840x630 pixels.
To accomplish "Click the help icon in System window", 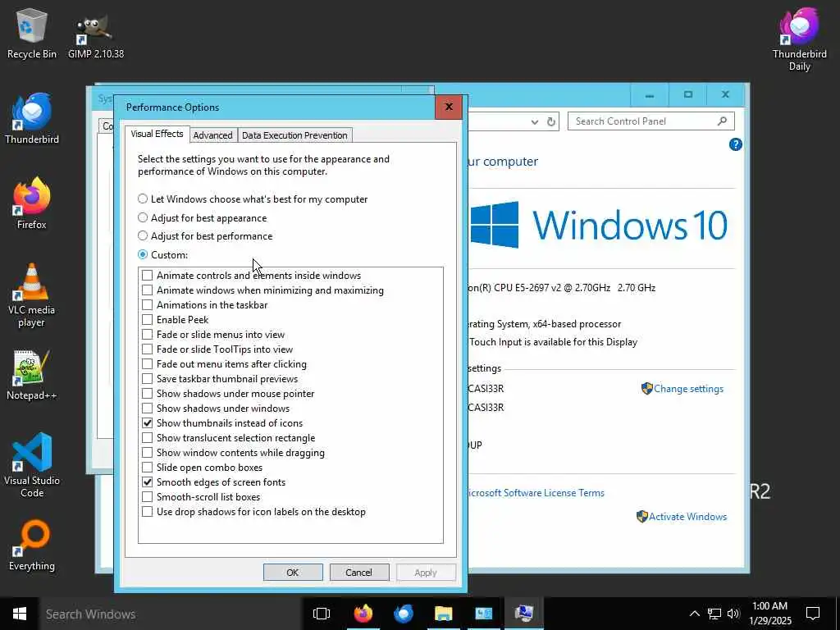I will click(736, 144).
